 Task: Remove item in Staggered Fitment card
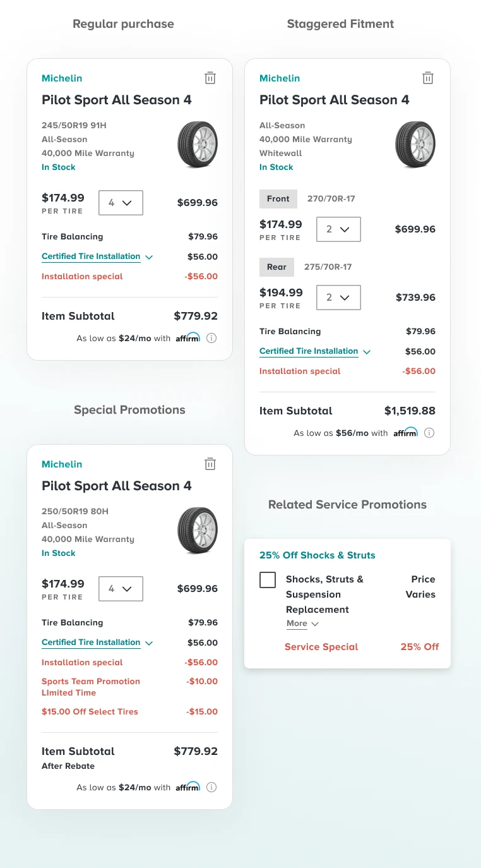(428, 78)
